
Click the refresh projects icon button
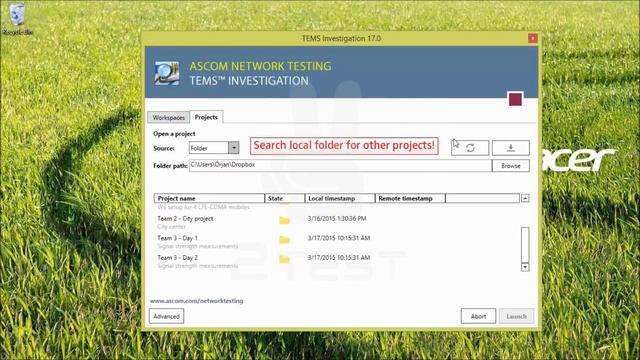[x=470, y=148]
